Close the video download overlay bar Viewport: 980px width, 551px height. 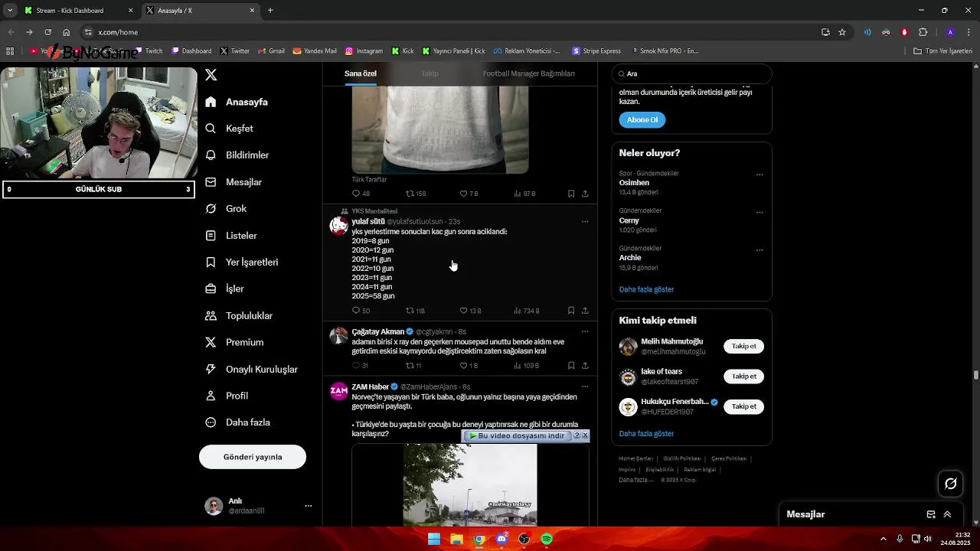coord(585,435)
